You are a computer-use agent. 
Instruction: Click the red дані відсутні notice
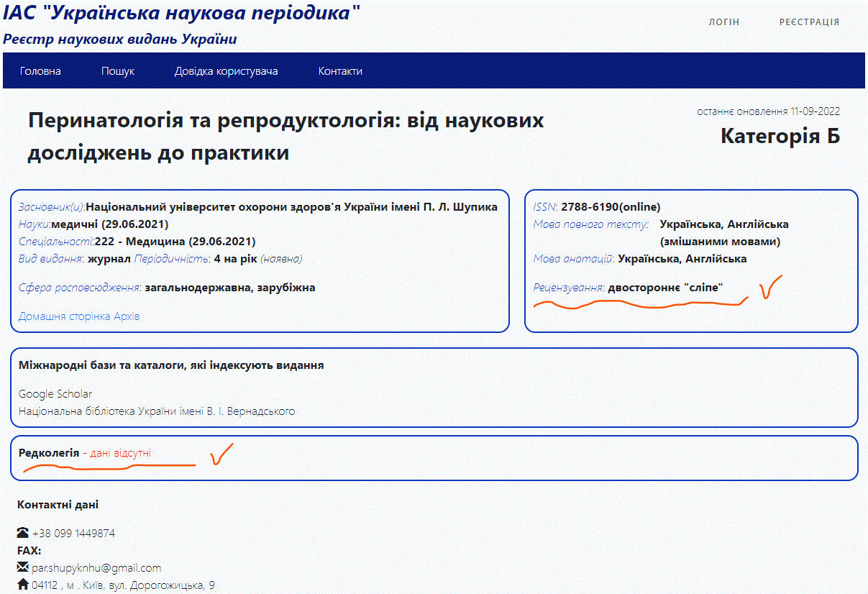(121, 453)
